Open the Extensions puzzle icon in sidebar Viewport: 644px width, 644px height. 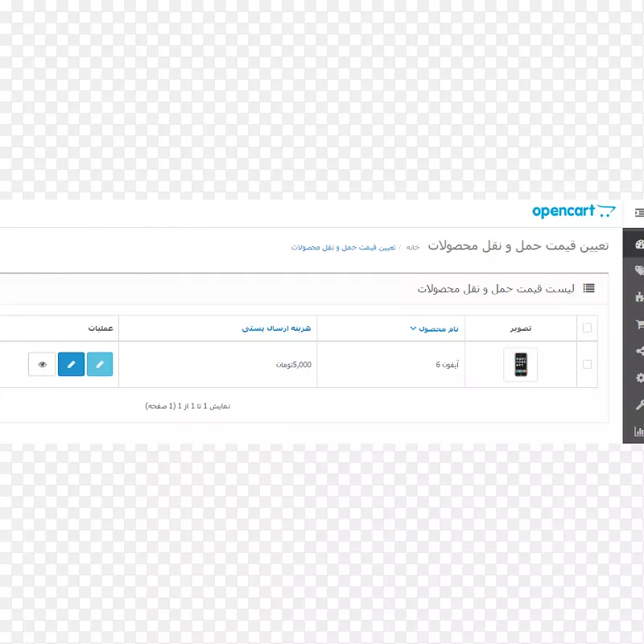coord(639,297)
